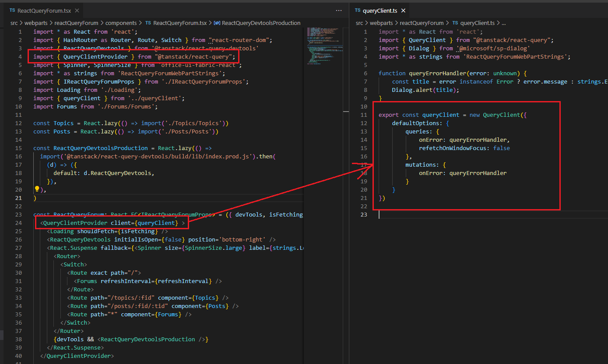Switch to the queryClient.ts tab
608x364 pixels.
pyautogui.click(x=379, y=10)
